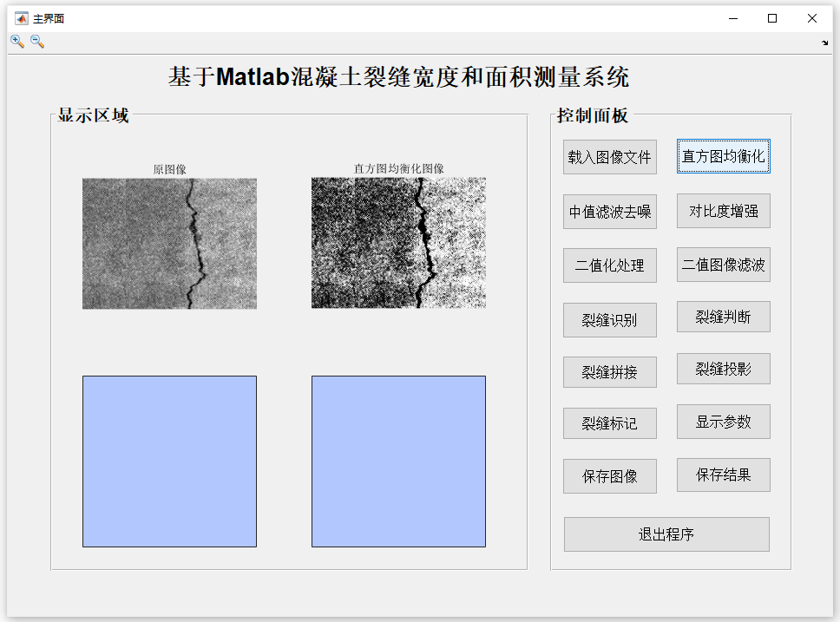Click the 保存结果 button

723,475
